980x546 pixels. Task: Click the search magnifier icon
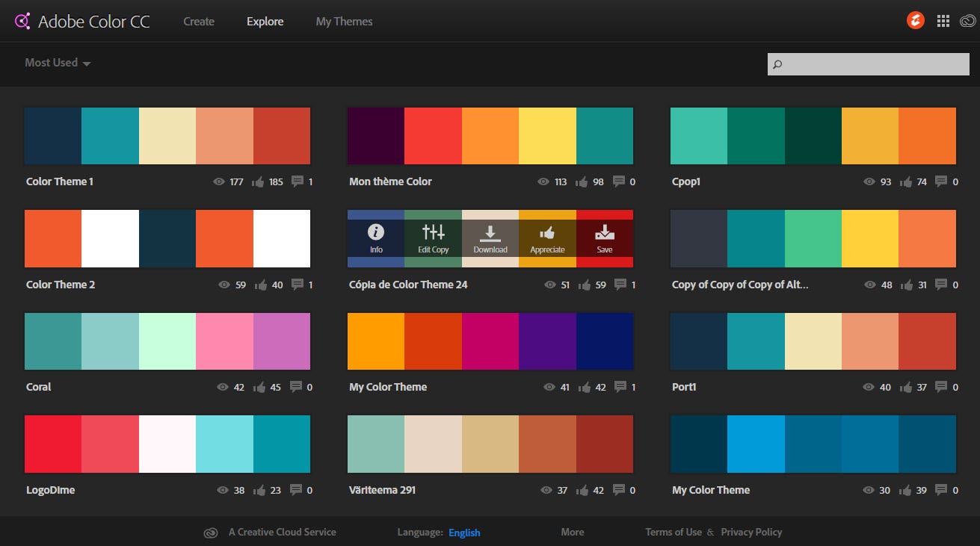[x=777, y=64]
